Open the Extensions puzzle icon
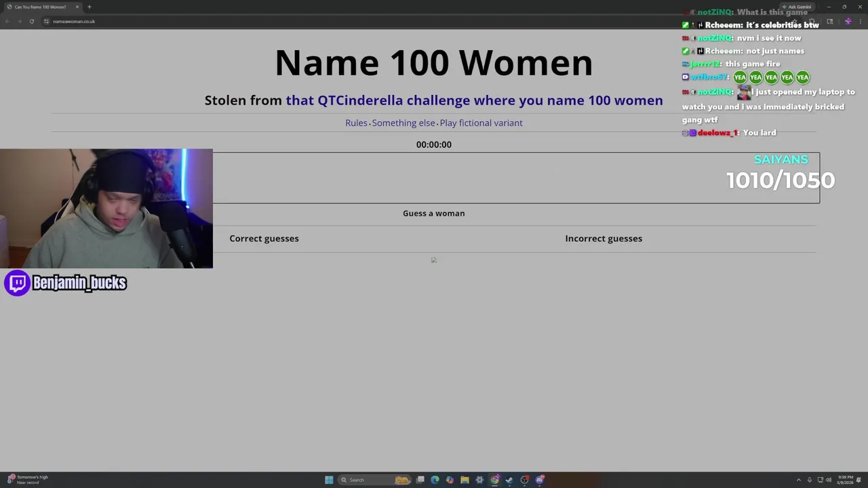Screen dimensions: 868x488 pos(812,21)
